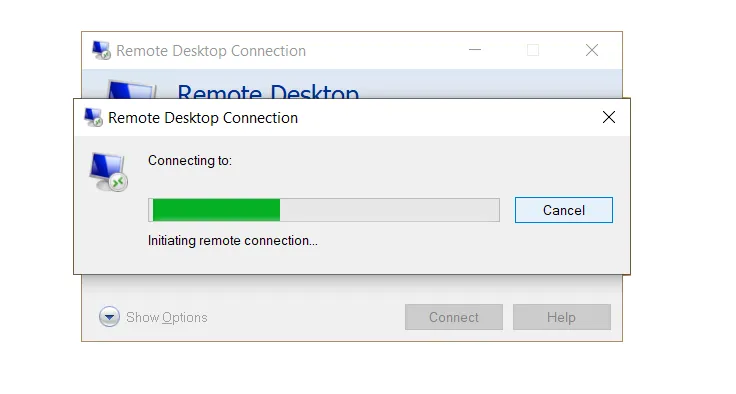Click the background window's Remote Desktop Connection title
Image resolution: width=736 pixels, height=394 pixels.
pyautogui.click(x=211, y=51)
